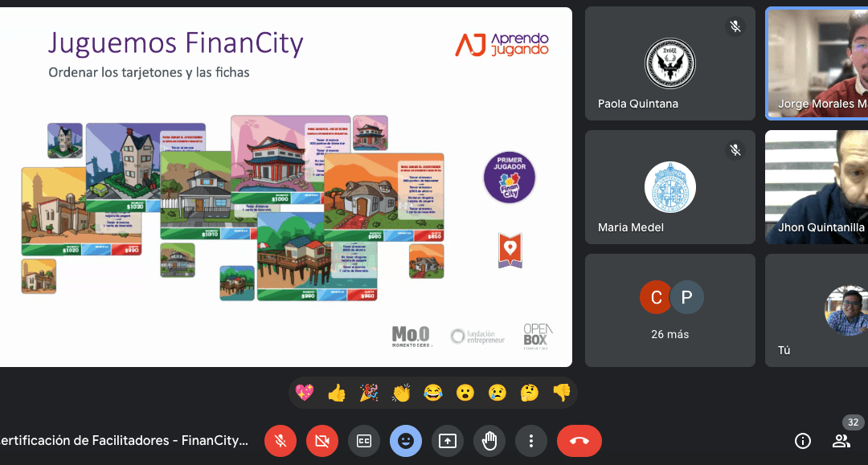Click the Paola Quintana name label

(637, 104)
